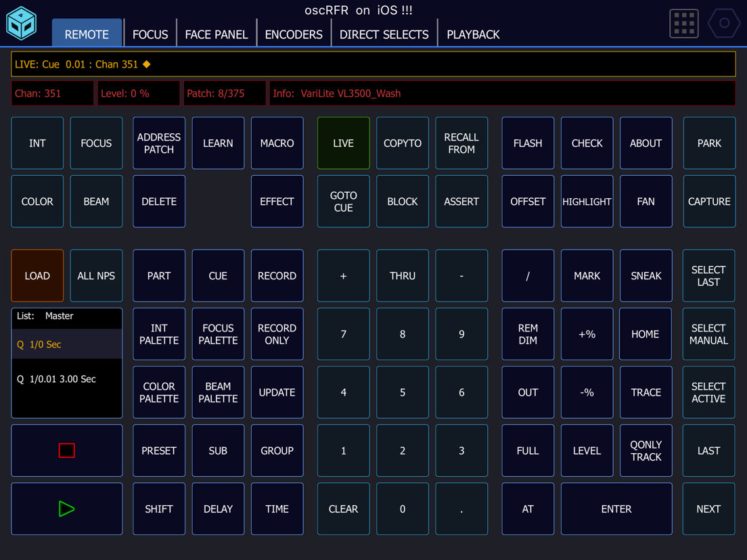Tap the PRESET button

tap(159, 450)
